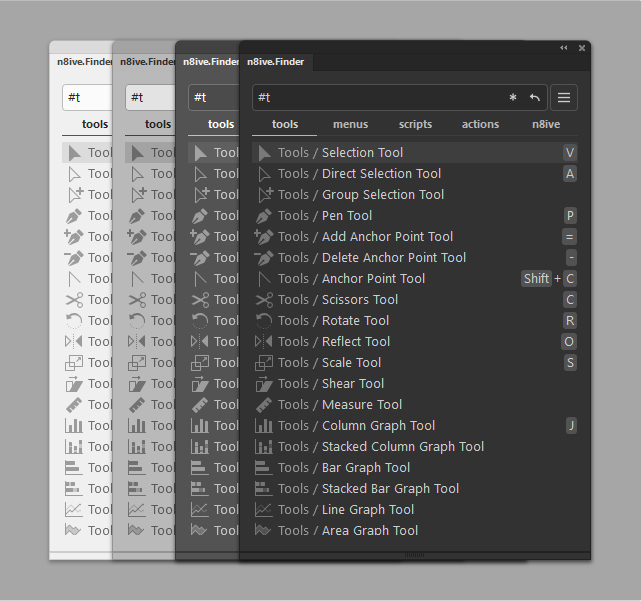The image size is (641, 601).
Task: Click the Line Graph Tool icon in the dark panel
Action: [264, 510]
